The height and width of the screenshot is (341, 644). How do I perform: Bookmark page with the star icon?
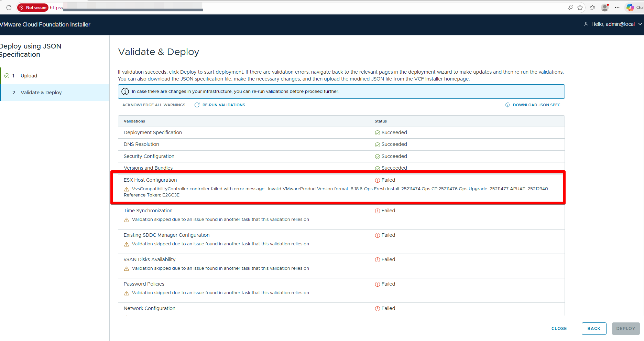click(580, 8)
